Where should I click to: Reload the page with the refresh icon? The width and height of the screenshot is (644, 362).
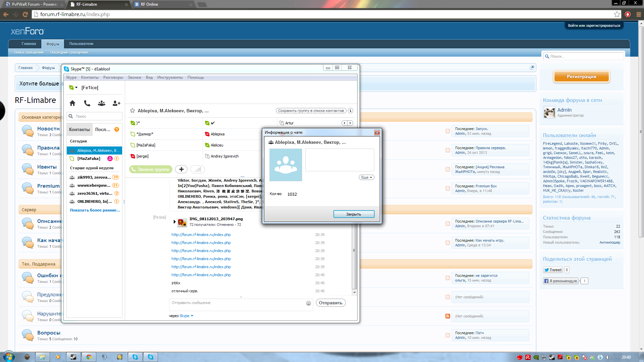[x=25, y=14]
